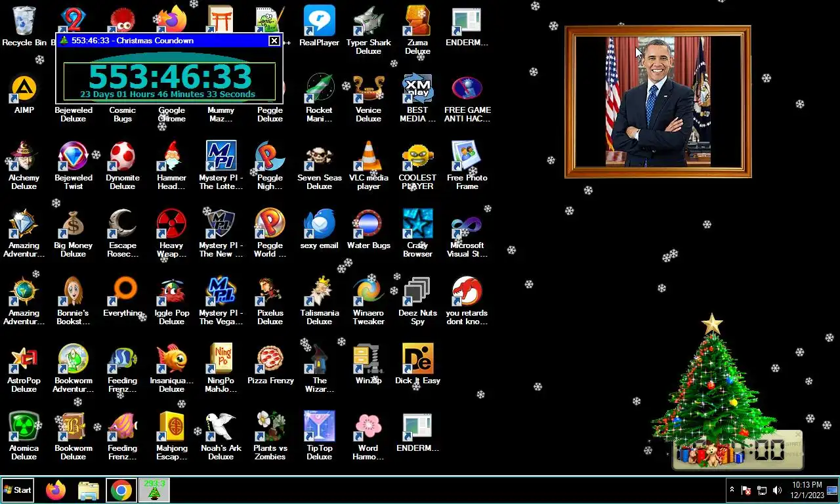Image resolution: width=840 pixels, height=504 pixels.
Task: Select the Alchemy Deluxe shortcut
Action: 24,165
